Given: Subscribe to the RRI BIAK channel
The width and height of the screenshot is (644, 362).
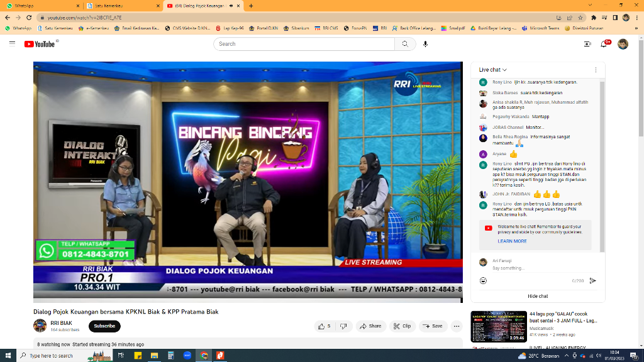Looking at the screenshot, I should point(104,326).
